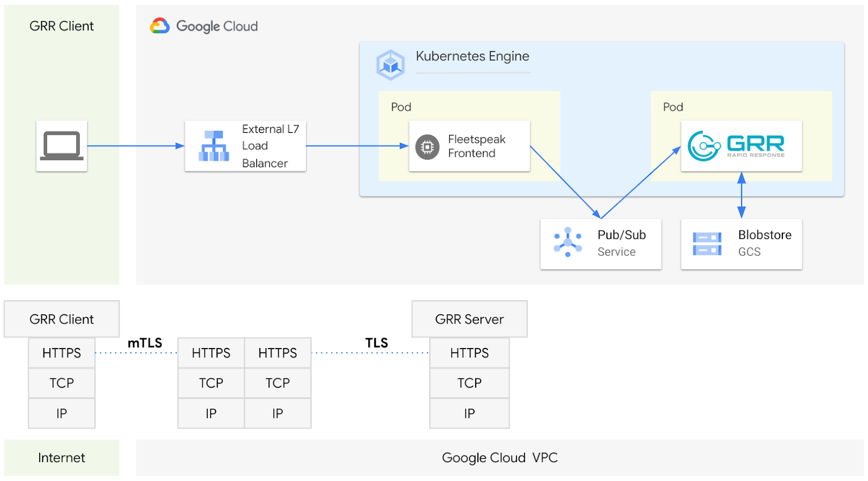Click "Pod" label above the GRR box
The width and height of the screenshot is (868, 481).
673,107
